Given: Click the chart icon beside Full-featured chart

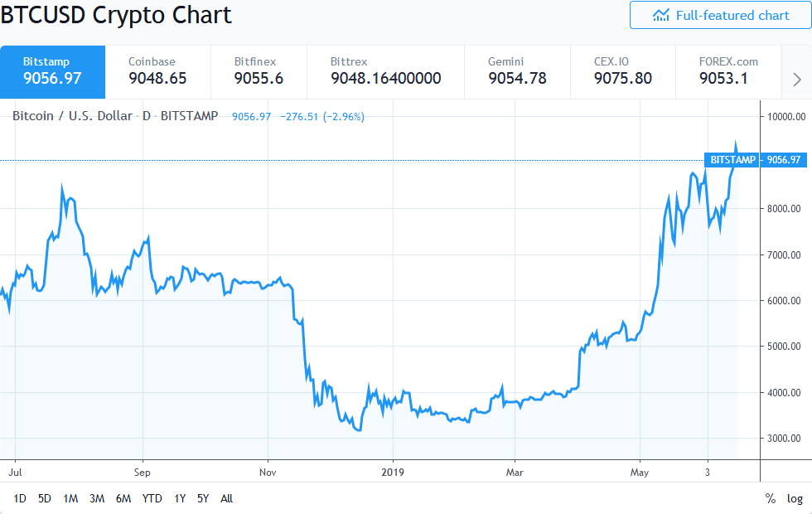Looking at the screenshot, I should tap(661, 15).
